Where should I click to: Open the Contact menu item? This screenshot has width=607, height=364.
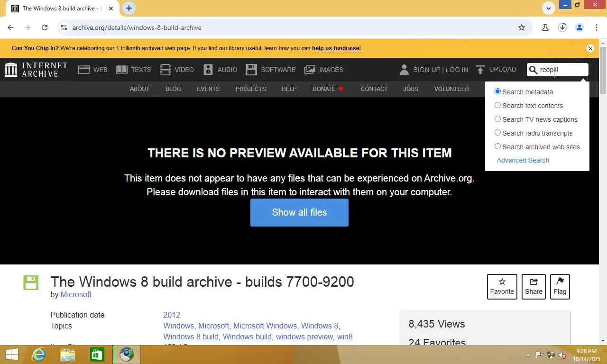tap(374, 89)
